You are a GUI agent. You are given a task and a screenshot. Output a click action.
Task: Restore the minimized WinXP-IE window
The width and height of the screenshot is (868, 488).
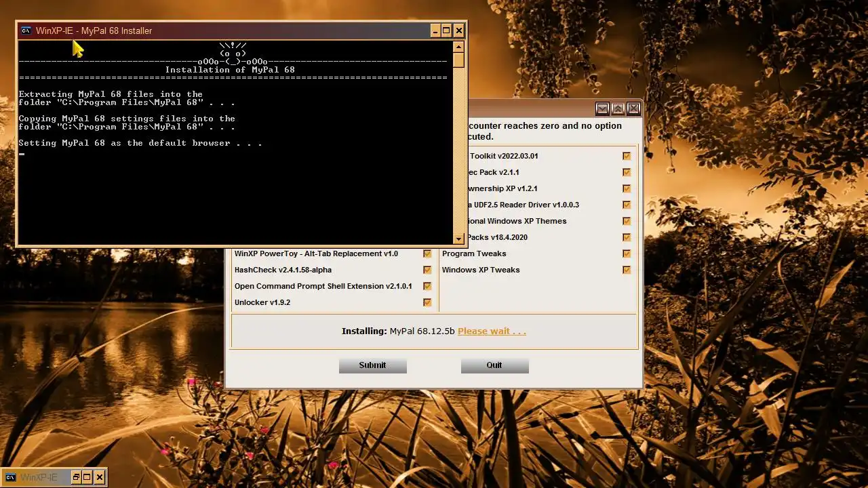tap(76, 477)
